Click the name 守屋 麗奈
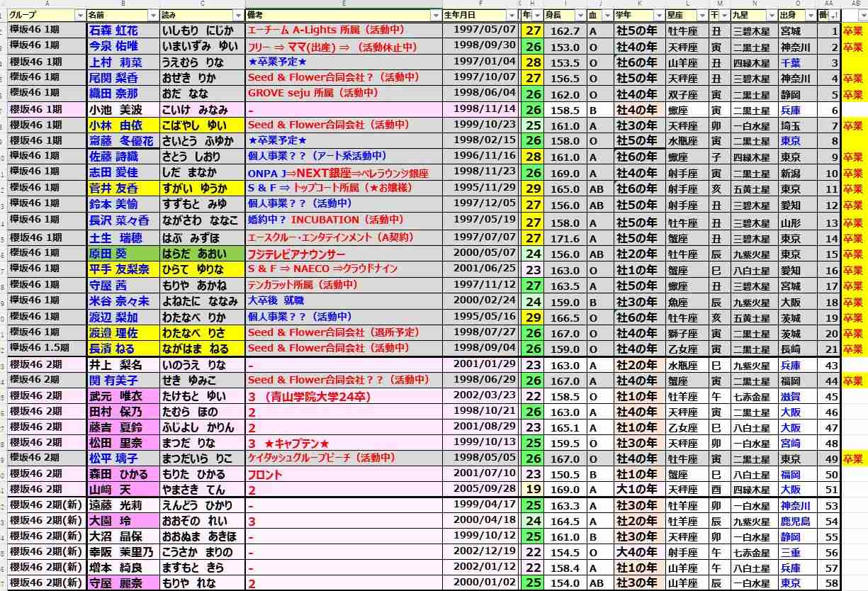The image size is (868, 591). coord(123,583)
